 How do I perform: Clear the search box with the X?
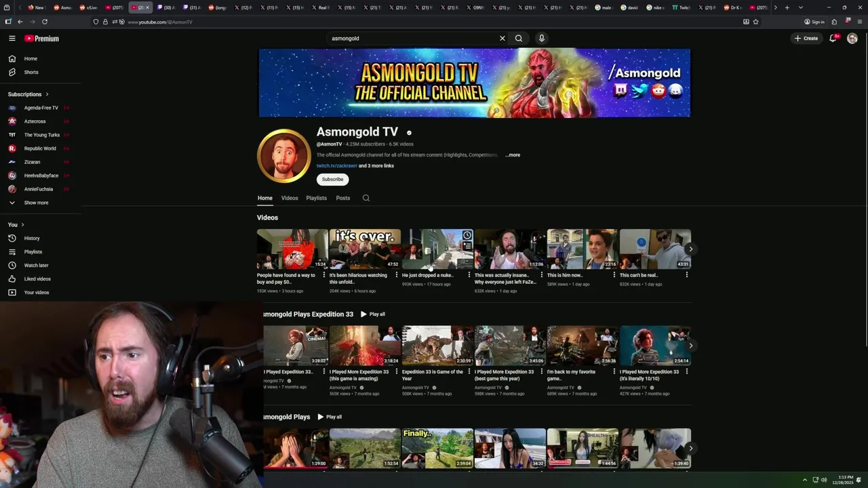click(x=502, y=39)
